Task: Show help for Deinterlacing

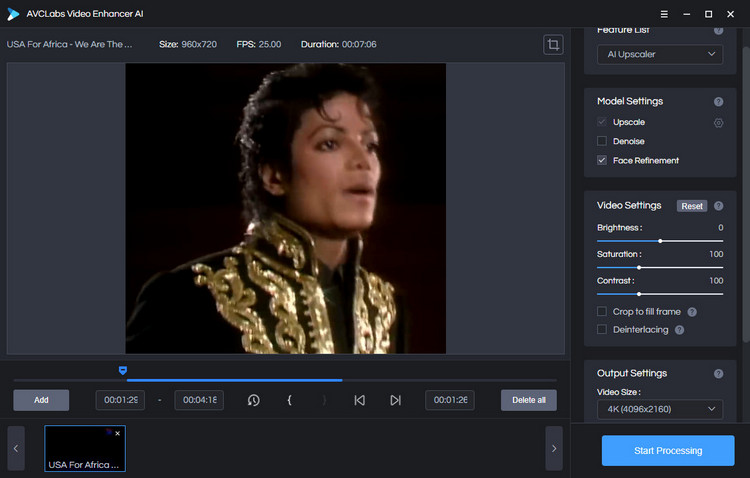Action: tap(679, 330)
